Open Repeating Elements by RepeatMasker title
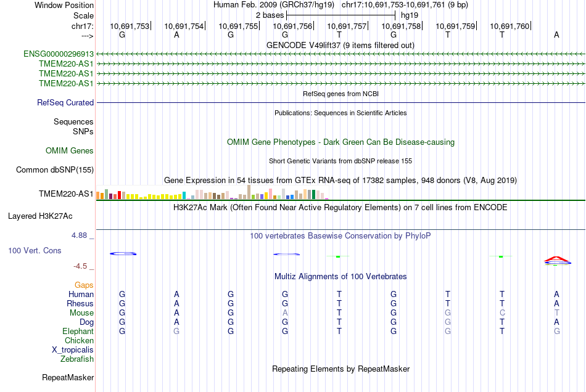Image resolution: width=586 pixels, height=392 pixels. [340, 369]
